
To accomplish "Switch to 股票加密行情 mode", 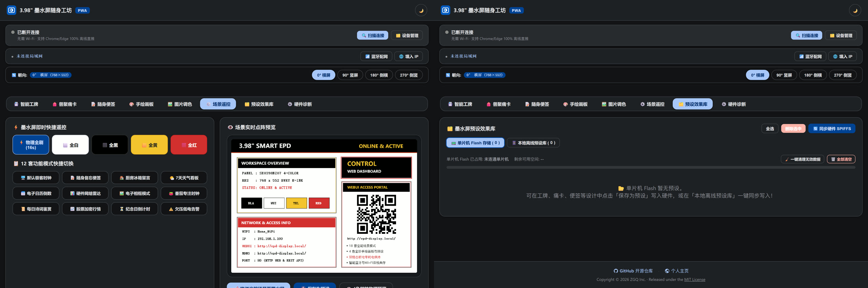I will [x=85, y=209].
